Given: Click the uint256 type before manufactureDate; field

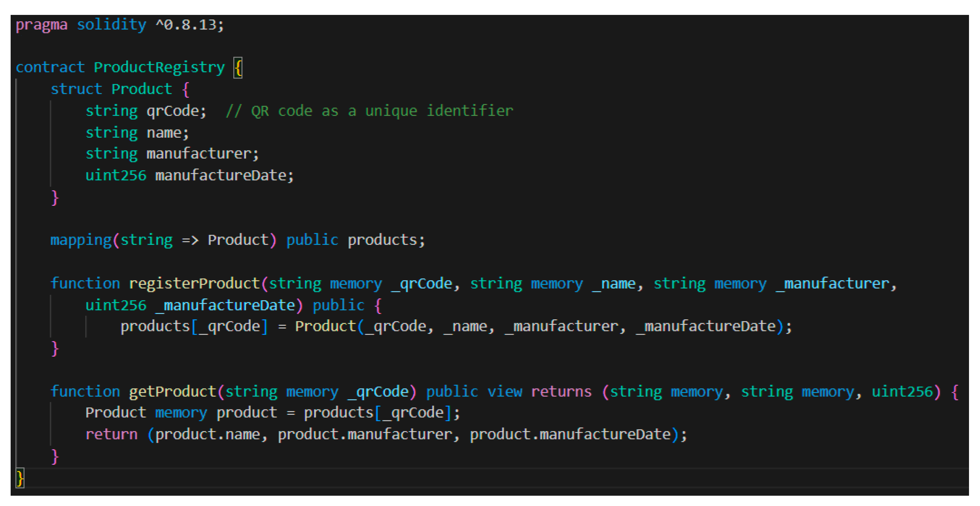Looking at the screenshot, I should 115,176.
